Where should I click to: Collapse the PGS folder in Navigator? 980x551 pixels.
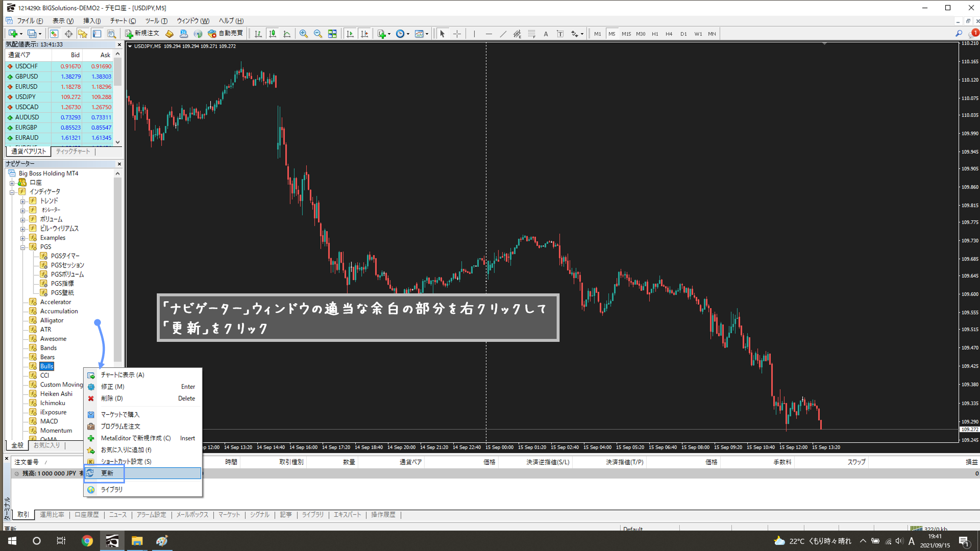pyautogui.click(x=23, y=247)
